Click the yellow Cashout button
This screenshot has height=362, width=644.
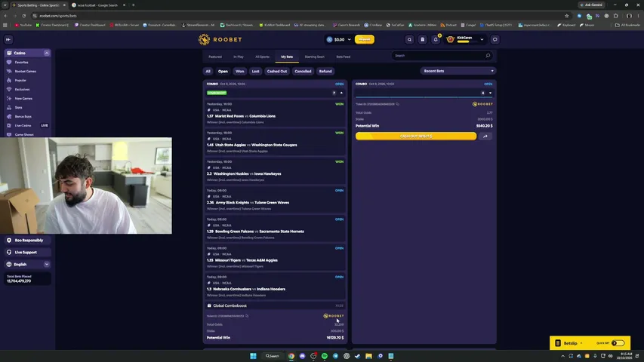(x=416, y=137)
